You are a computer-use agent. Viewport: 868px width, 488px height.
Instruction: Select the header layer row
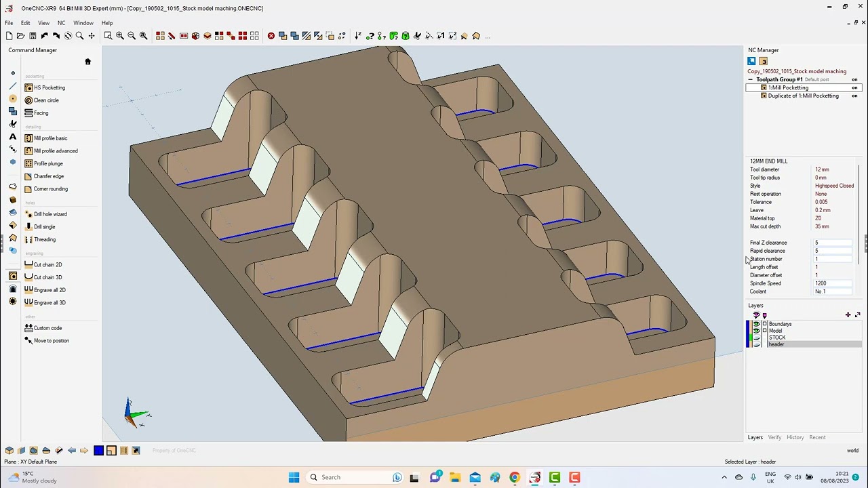coord(804,344)
